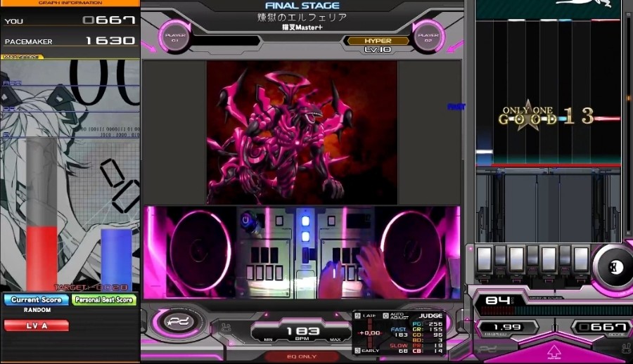Click the red current score graph bar
Screen dimensions: 633x364
(x=41, y=259)
